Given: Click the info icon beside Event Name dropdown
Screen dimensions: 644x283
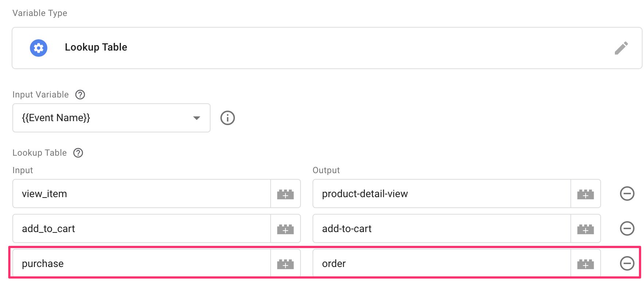Looking at the screenshot, I should point(228,118).
